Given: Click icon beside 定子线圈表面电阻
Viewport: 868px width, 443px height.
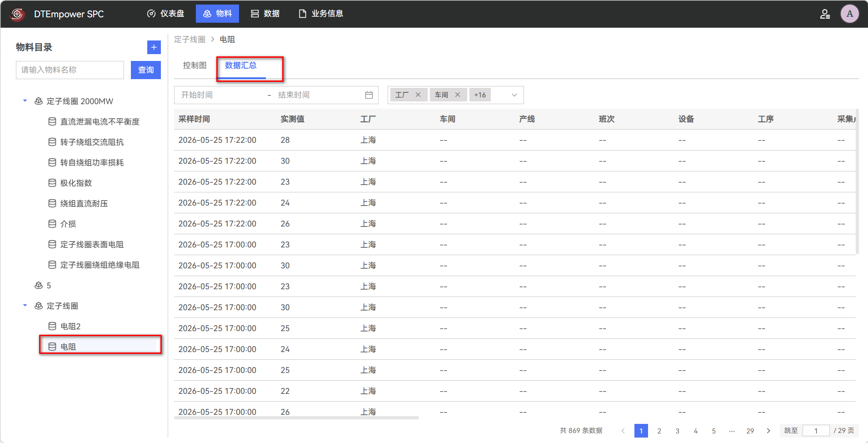Looking at the screenshot, I should [x=52, y=244].
